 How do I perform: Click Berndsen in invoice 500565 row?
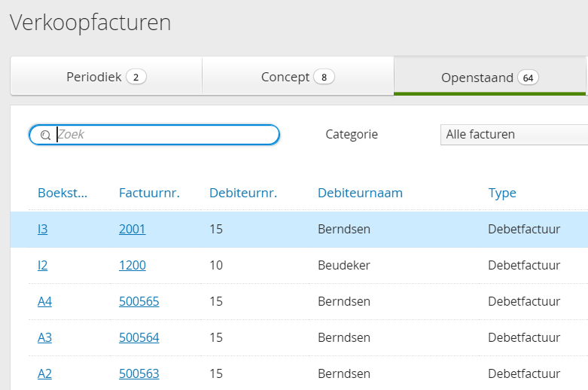344,301
